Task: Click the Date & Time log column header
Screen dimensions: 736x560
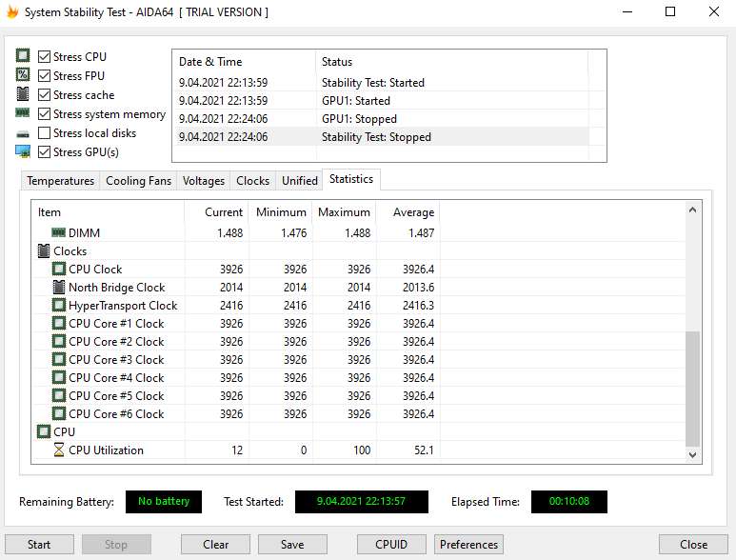Action: tap(244, 62)
